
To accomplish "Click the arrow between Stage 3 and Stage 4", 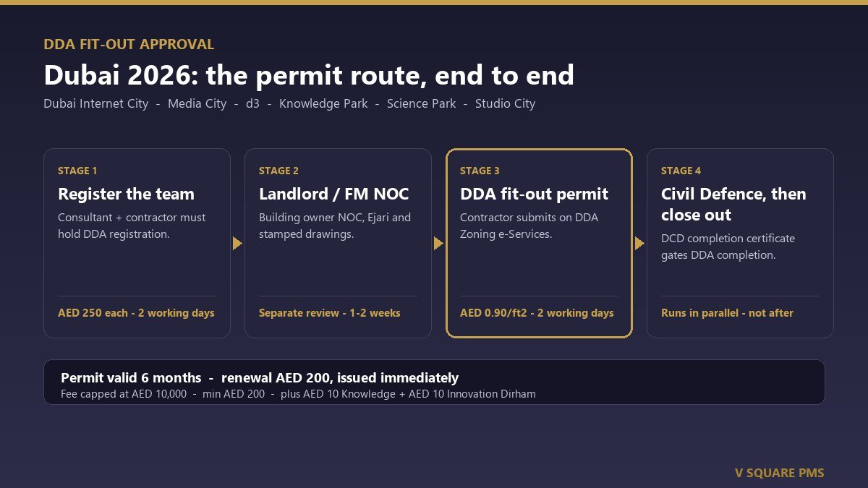I will (639, 244).
